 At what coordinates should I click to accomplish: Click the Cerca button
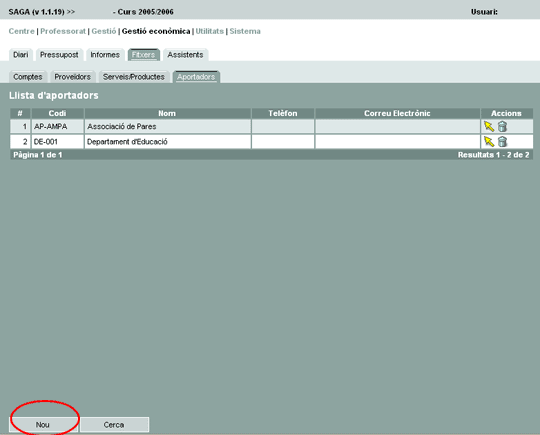click(114, 425)
